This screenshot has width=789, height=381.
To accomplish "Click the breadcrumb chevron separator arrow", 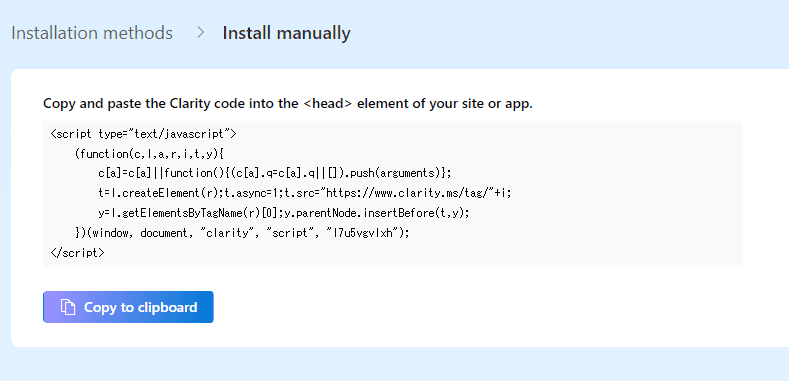I will click(x=201, y=33).
